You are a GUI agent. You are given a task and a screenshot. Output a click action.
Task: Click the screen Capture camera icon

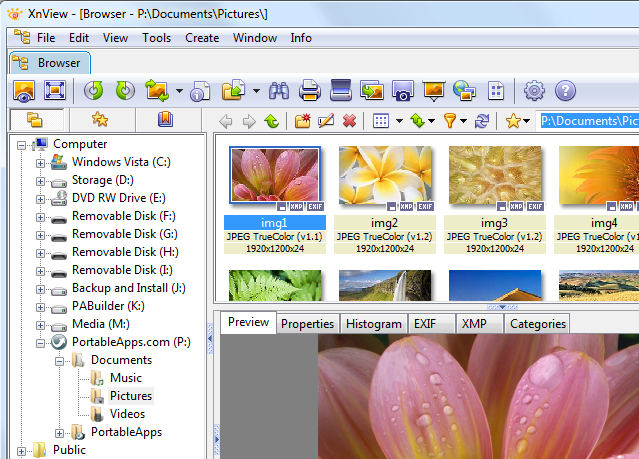point(403,90)
